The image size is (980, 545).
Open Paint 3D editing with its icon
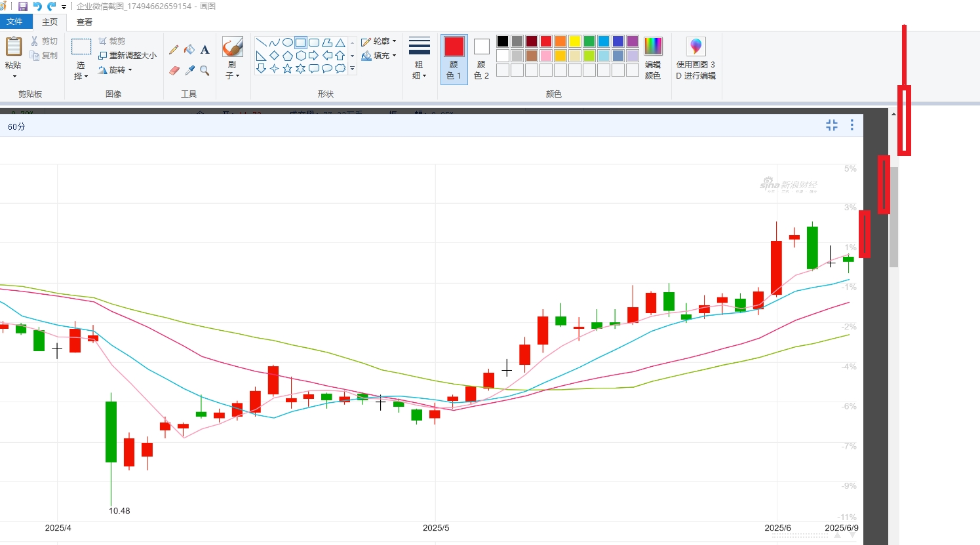pos(696,47)
